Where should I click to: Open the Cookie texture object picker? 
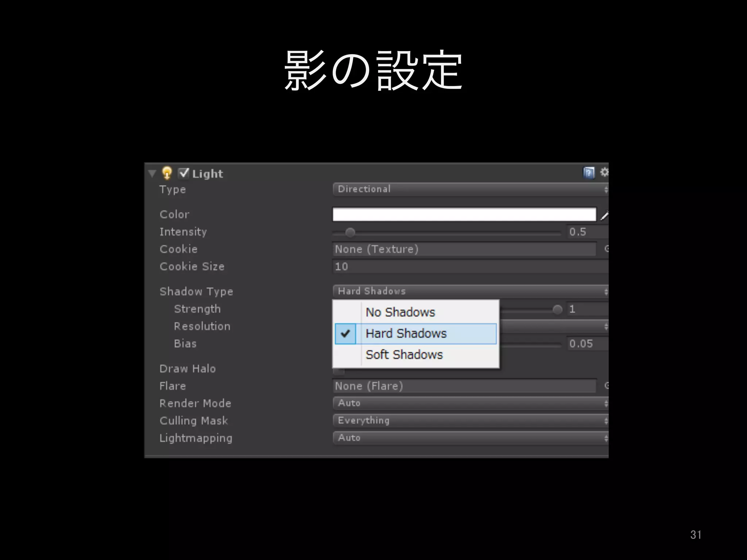[606, 249]
